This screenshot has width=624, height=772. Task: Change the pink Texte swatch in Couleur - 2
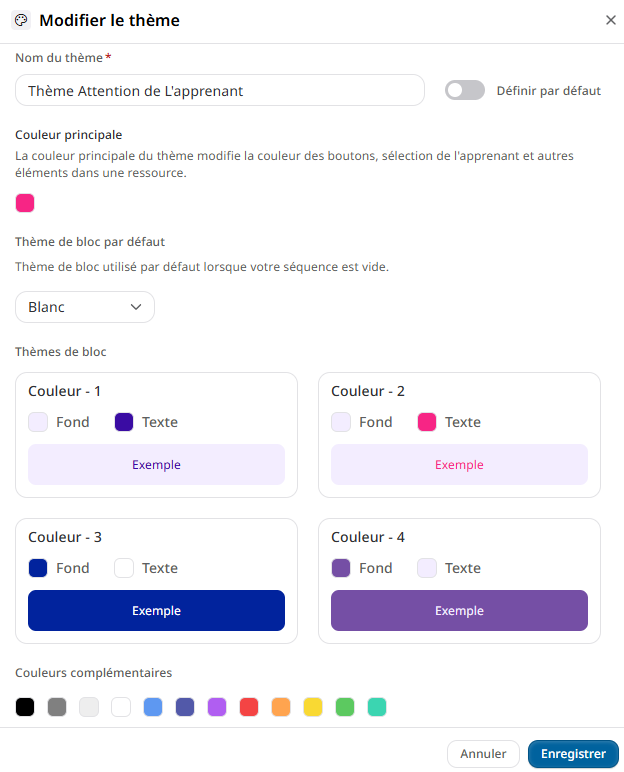click(427, 422)
